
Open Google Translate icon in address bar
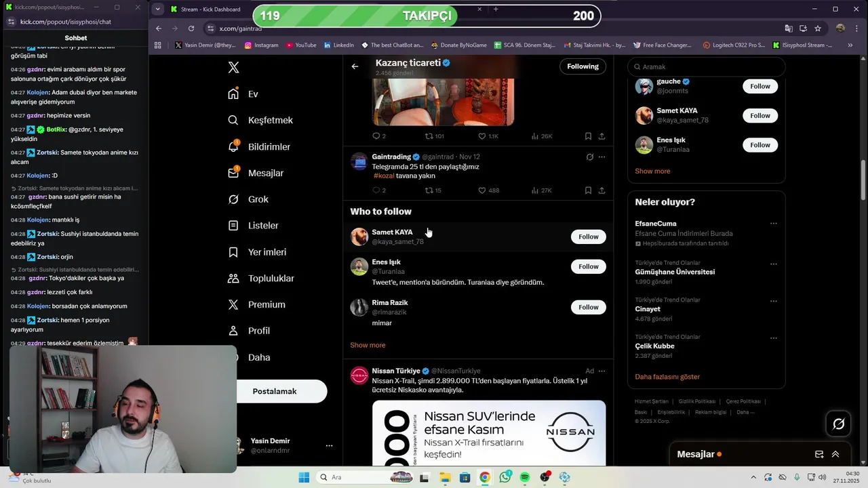coord(789,28)
